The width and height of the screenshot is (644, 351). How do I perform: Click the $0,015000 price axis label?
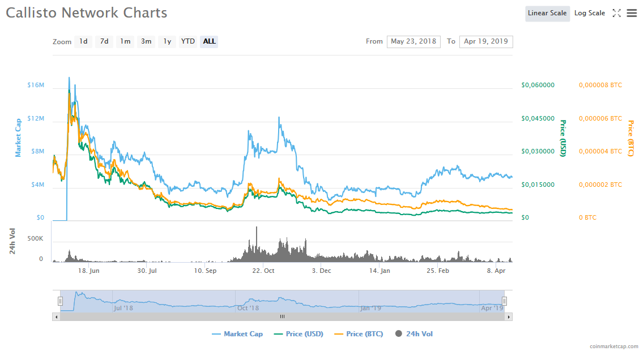[x=538, y=185]
